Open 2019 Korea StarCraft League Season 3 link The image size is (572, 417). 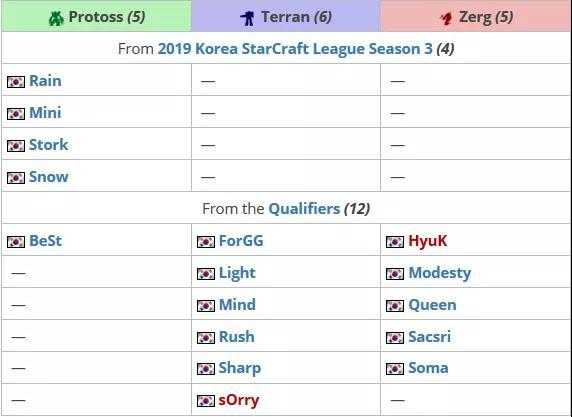(295, 49)
